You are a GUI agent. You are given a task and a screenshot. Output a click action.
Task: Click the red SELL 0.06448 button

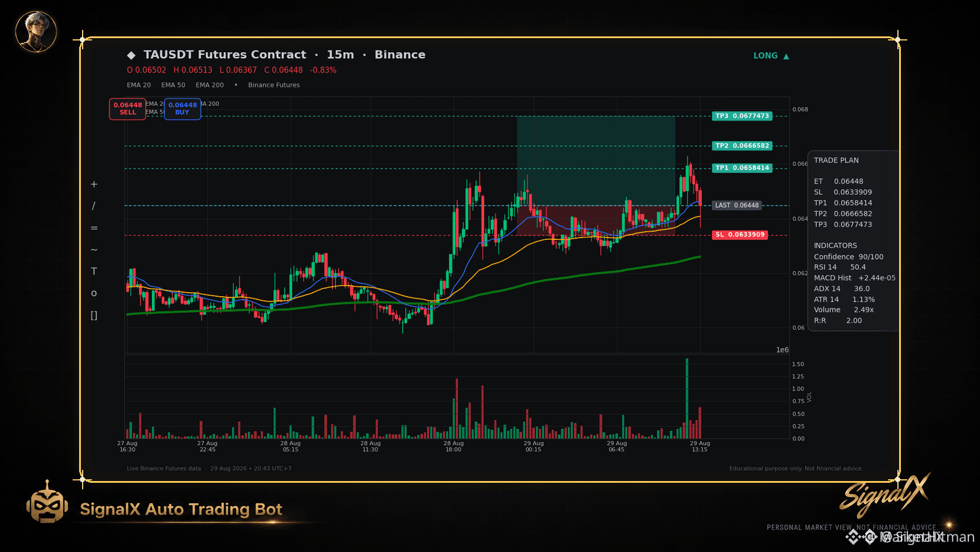pyautogui.click(x=127, y=109)
